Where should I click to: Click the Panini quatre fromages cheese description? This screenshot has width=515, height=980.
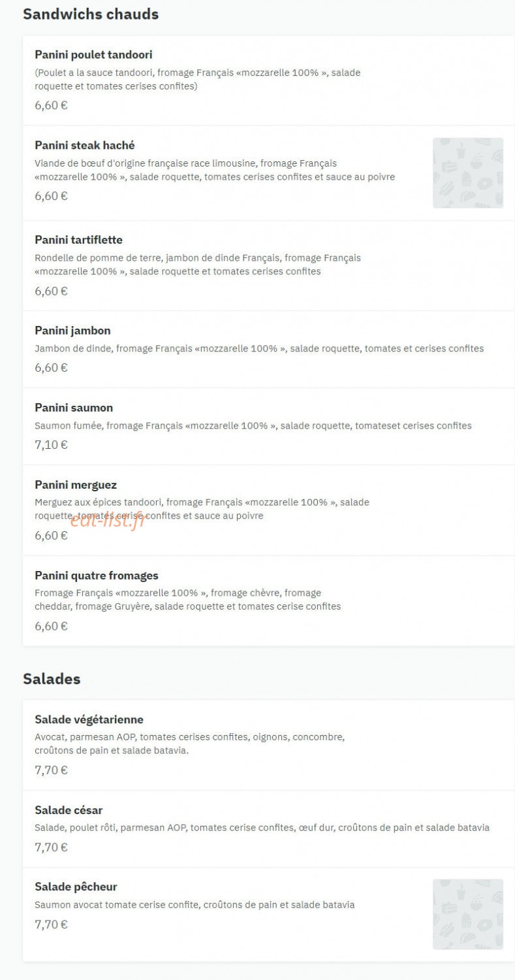(188, 600)
